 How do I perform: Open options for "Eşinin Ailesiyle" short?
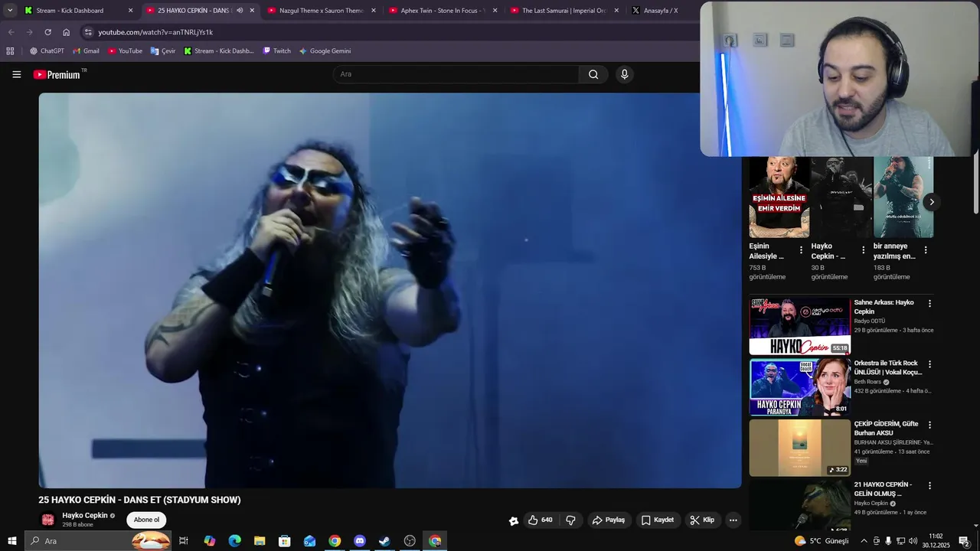[802, 250]
